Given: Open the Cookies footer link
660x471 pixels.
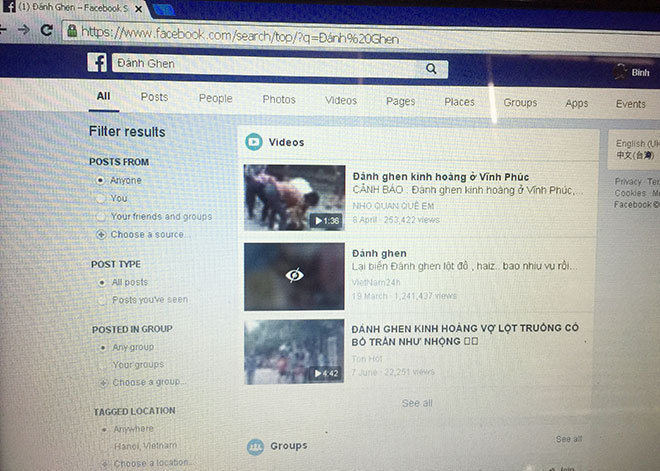Looking at the screenshot, I should (630, 193).
